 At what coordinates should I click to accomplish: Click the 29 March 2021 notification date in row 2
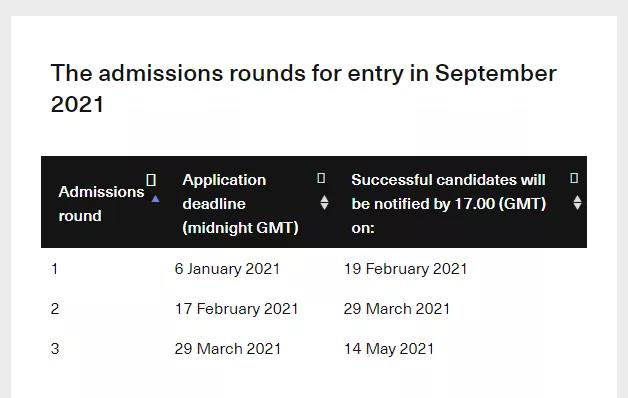397,309
